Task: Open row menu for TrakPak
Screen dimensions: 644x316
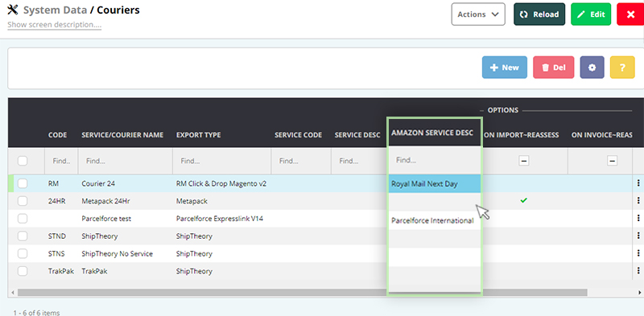Action: point(638,271)
